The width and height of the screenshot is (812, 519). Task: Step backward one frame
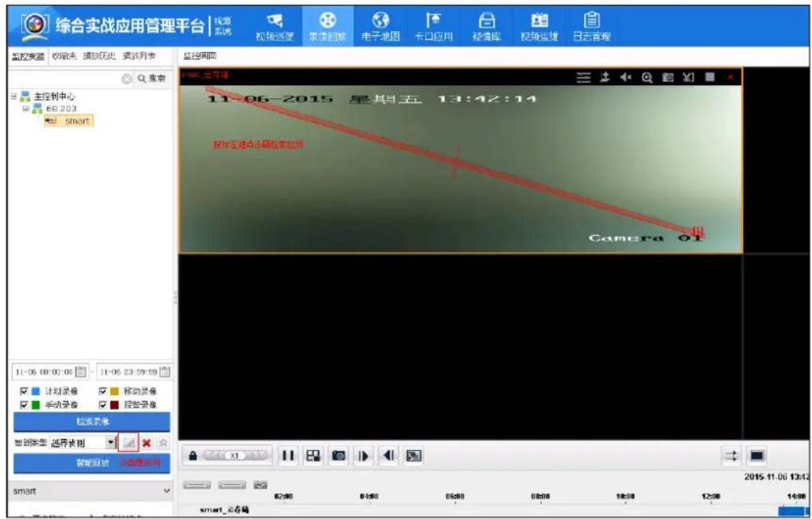(389, 456)
